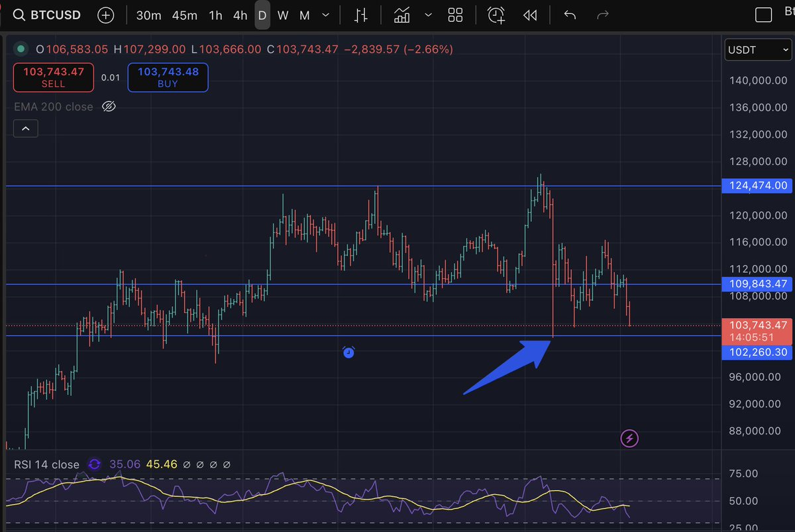Toggle the square layout checkbox at top right

pyautogui.click(x=764, y=15)
